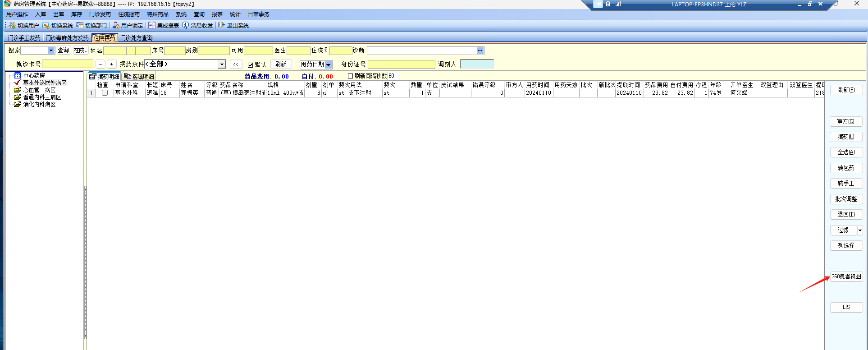Enable 刷新间隔秒数 auto-refresh checkbox

[350, 76]
